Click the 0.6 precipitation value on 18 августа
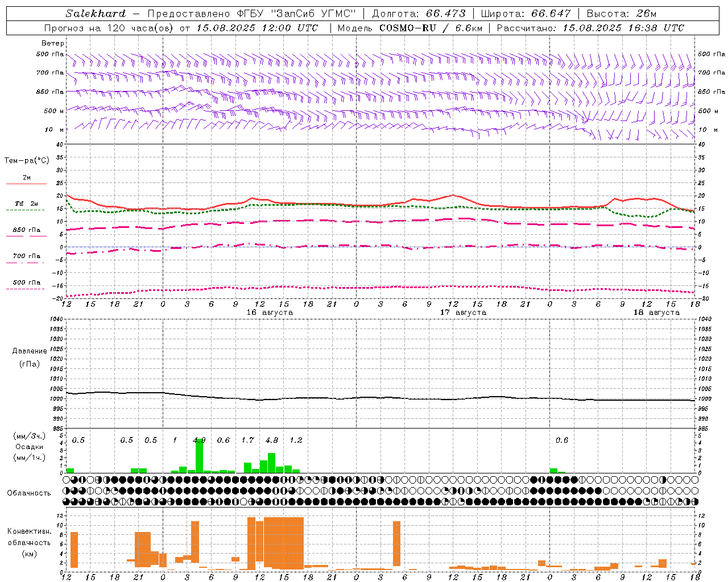This screenshot has height=582, width=728. pyautogui.click(x=562, y=440)
